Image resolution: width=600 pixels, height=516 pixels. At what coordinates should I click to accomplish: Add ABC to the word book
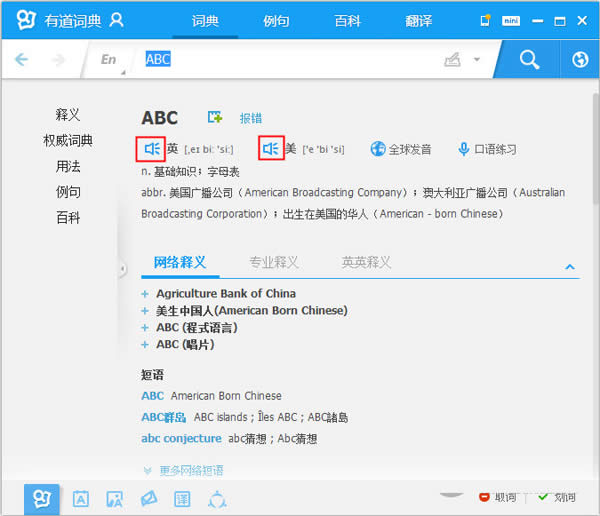coord(215,117)
